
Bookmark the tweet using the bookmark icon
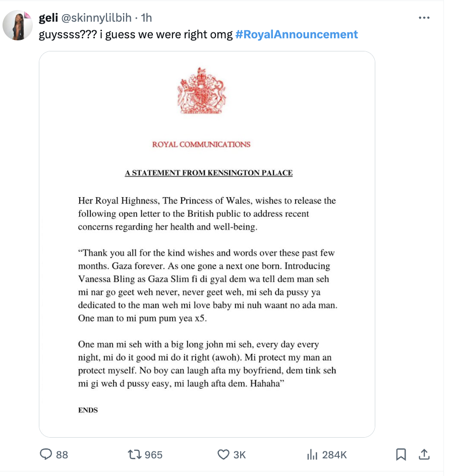coord(401,455)
